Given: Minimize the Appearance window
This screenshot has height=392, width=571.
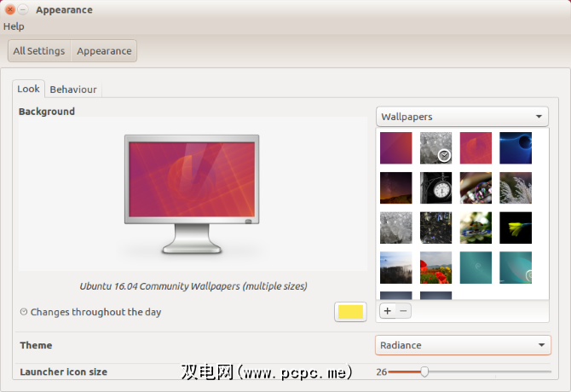Looking at the screenshot, I should (x=23, y=10).
